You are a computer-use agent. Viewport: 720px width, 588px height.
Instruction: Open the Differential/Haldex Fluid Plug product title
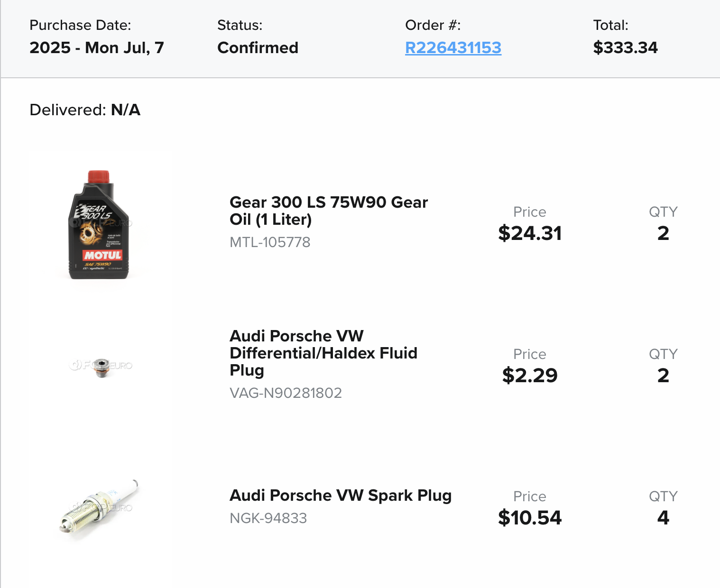point(323,353)
